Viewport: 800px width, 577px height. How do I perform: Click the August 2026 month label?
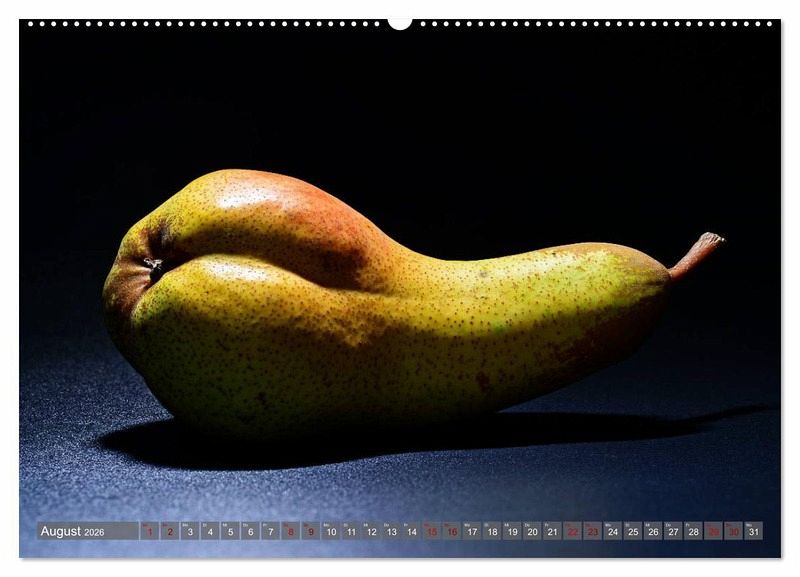pyautogui.click(x=72, y=531)
